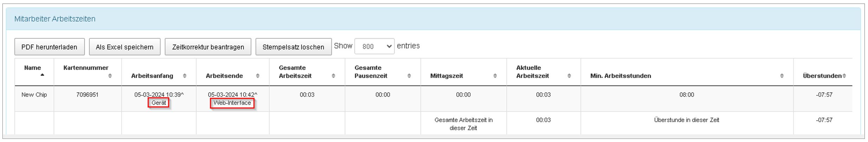Sort by Aktuelle Arbeitszeit column
Screen dimensions: 868x142
pyautogui.click(x=569, y=76)
